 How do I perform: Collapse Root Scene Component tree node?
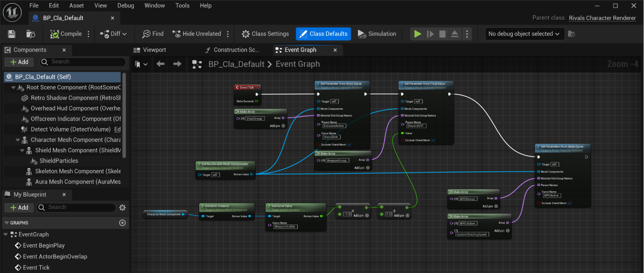(14, 87)
